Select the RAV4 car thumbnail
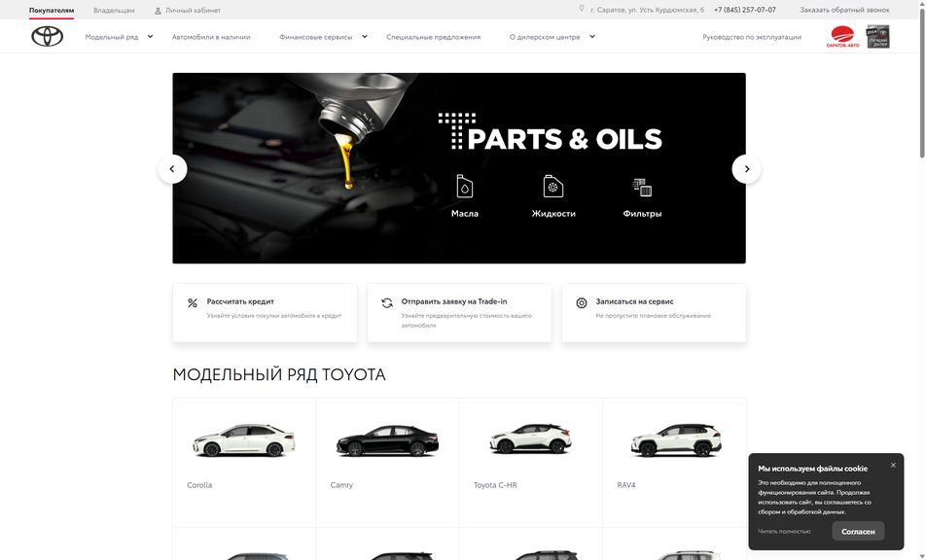 click(676, 440)
